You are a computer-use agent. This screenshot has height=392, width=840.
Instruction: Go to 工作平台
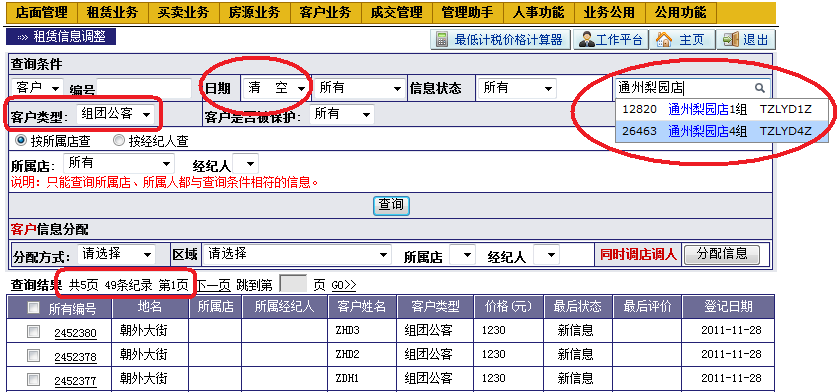coord(611,40)
